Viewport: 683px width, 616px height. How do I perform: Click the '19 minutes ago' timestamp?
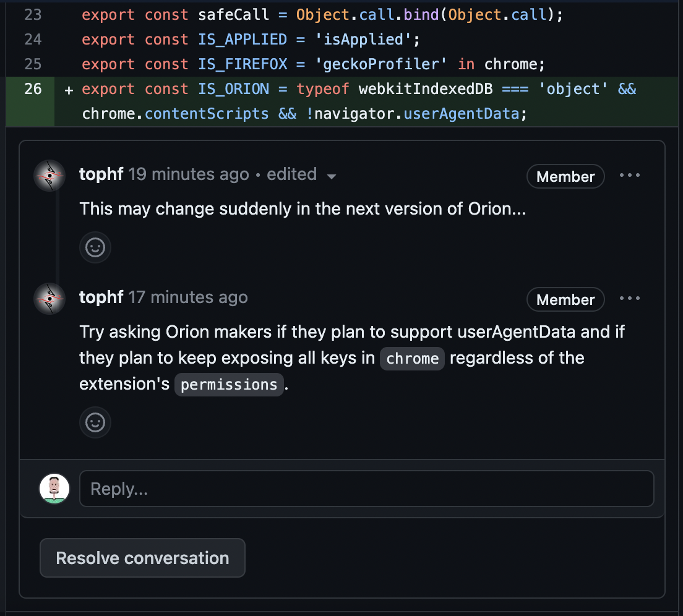tap(189, 174)
